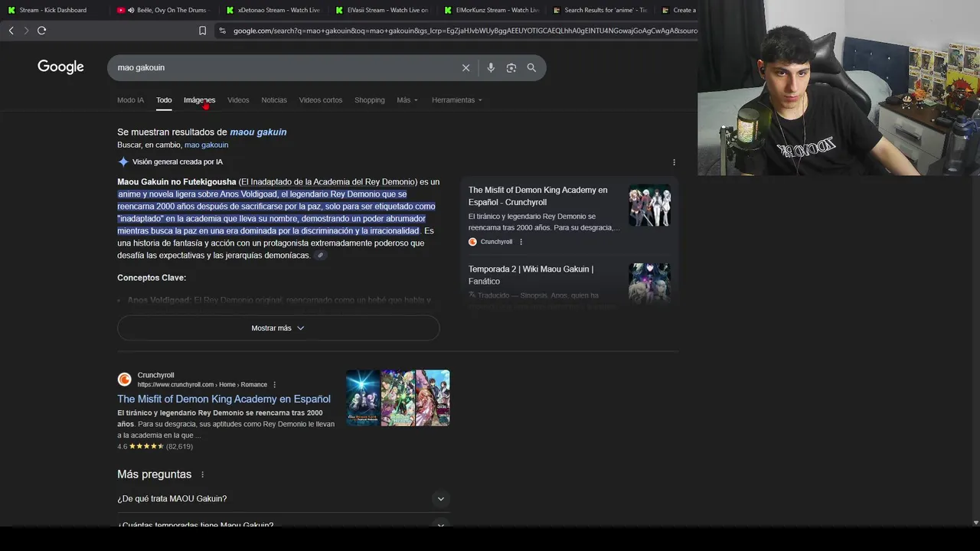Open the Videos cortos results tab
The image size is (980, 551).
coord(321,100)
